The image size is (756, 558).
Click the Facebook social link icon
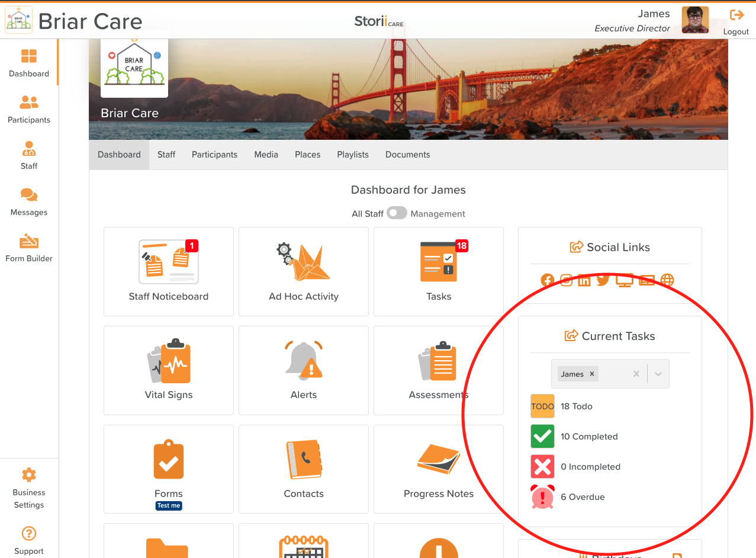coord(547,281)
